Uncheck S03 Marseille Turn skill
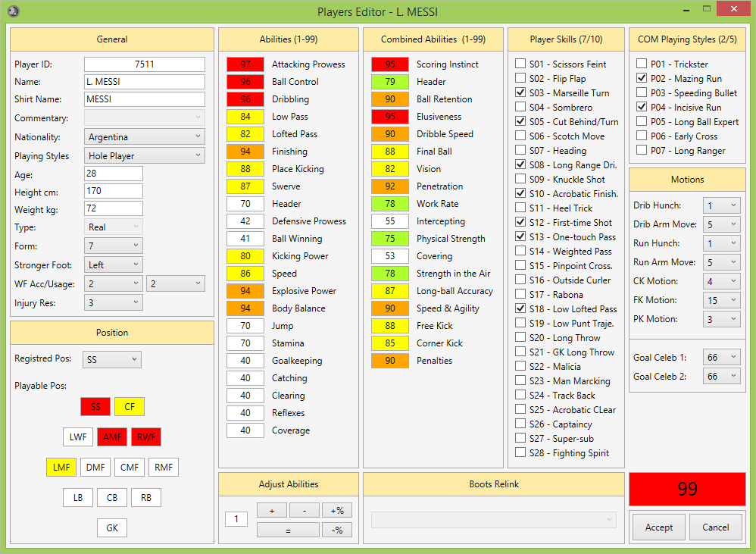Viewport: 756px width, 554px height. point(520,92)
